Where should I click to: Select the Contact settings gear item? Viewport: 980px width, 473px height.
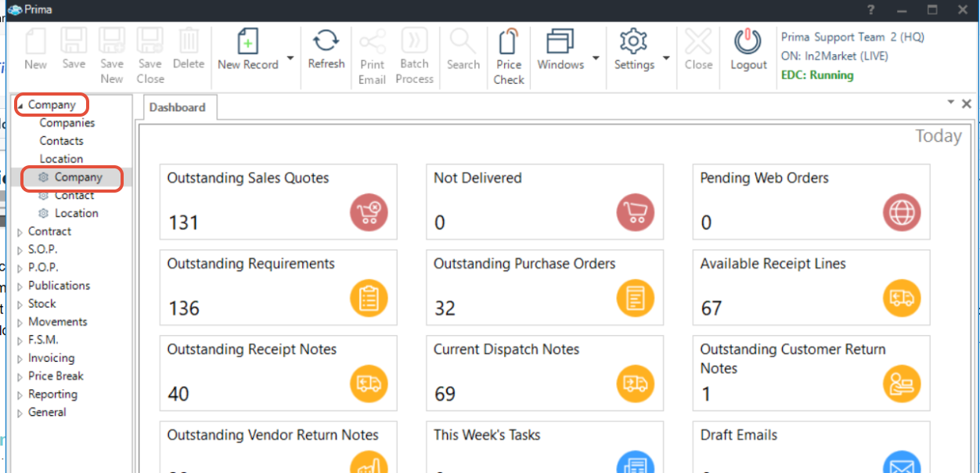tap(67, 195)
